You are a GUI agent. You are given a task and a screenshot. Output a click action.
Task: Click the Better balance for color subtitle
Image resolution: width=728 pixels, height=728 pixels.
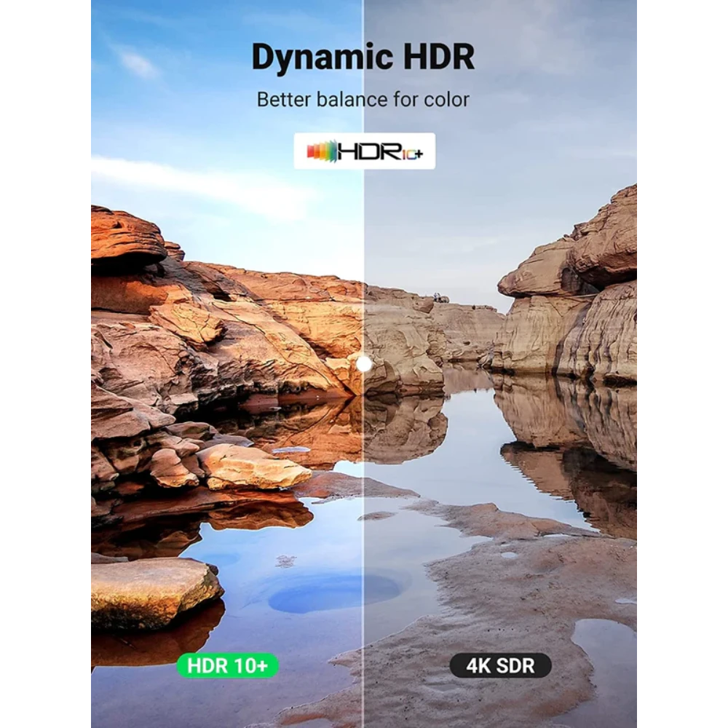[363, 100]
